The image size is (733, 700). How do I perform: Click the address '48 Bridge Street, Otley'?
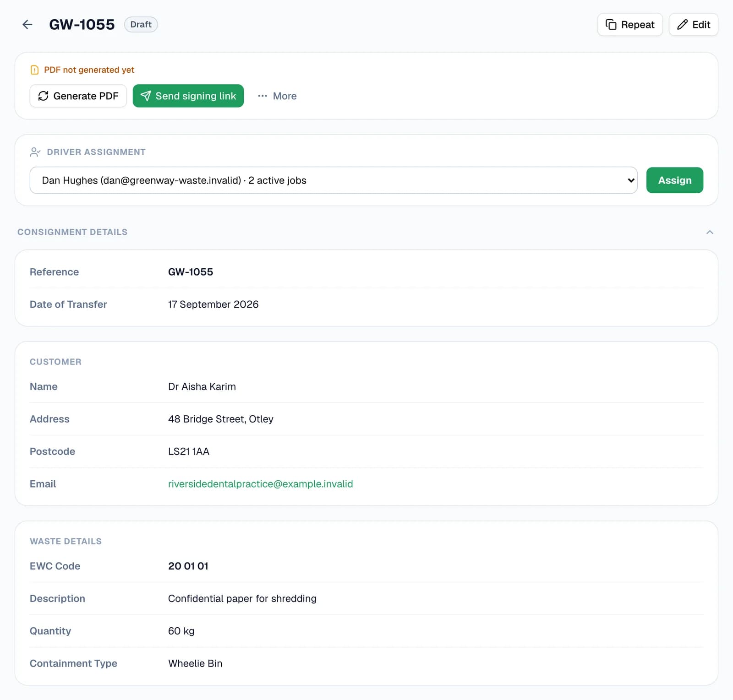pos(221,419)
